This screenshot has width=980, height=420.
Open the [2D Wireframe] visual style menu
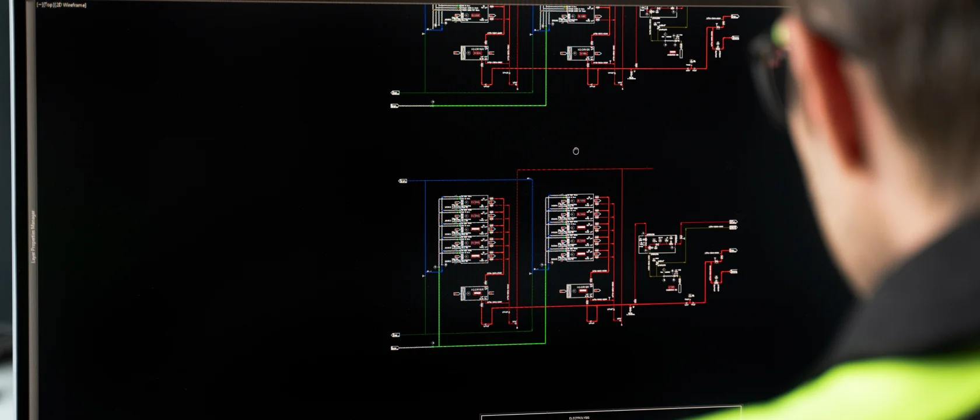pos(70,5)
